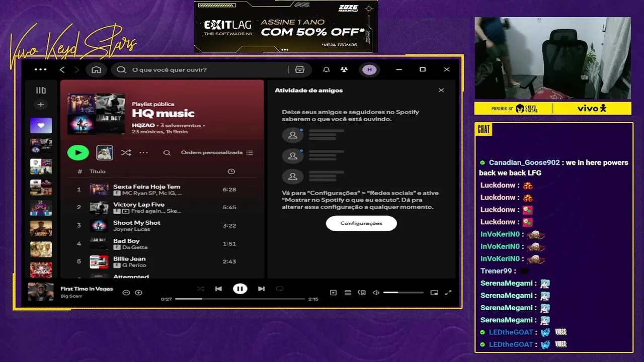Click the cat picture next to play button
Screen dimensions: 644x362
click(x=105, y=152)
